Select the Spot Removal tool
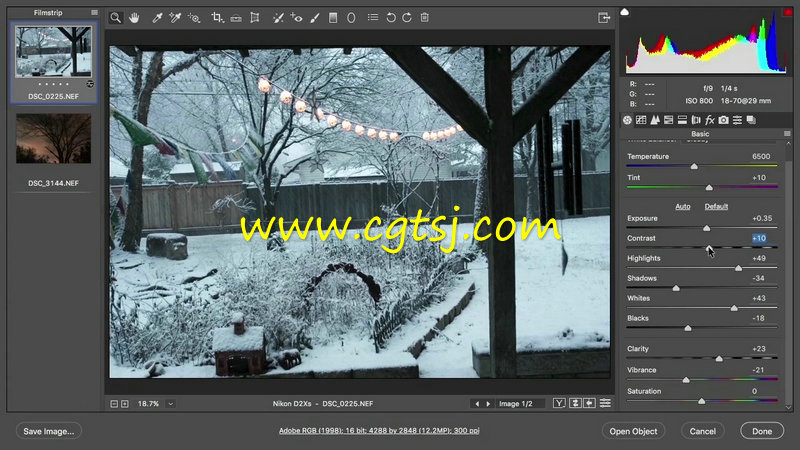The image size is (800, 450). click(x=278, y=18)
